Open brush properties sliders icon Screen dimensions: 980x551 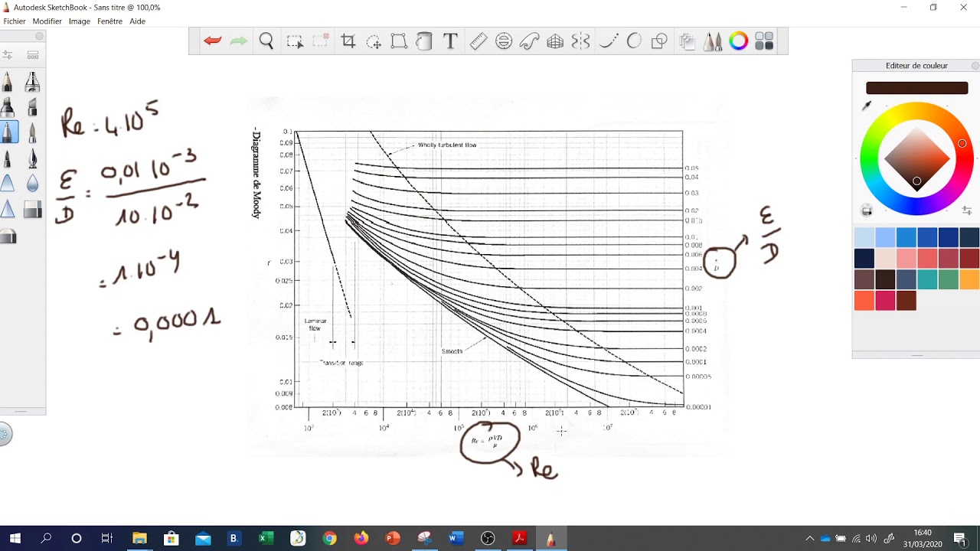[8, 55]
